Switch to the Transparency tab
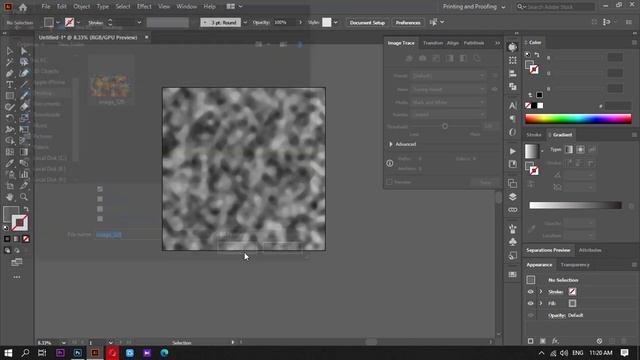 tap(575, 265)
